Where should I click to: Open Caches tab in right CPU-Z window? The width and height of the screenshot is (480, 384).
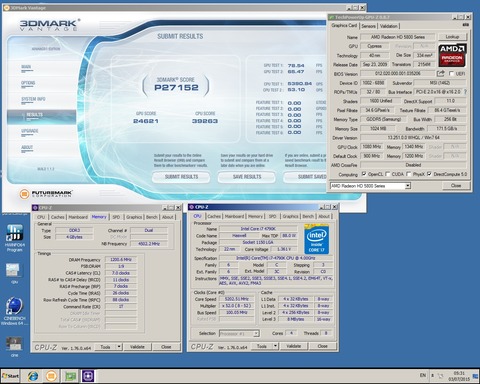point(214,216)
